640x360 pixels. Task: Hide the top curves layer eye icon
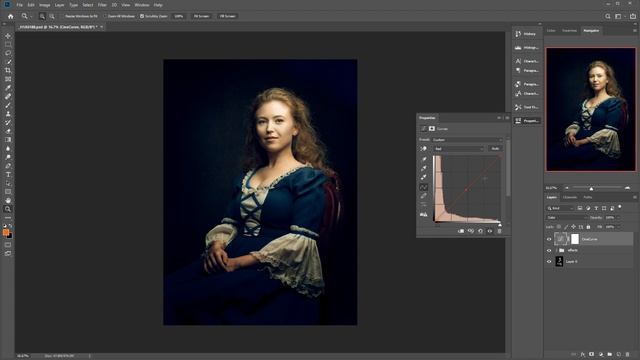(549, 239)
